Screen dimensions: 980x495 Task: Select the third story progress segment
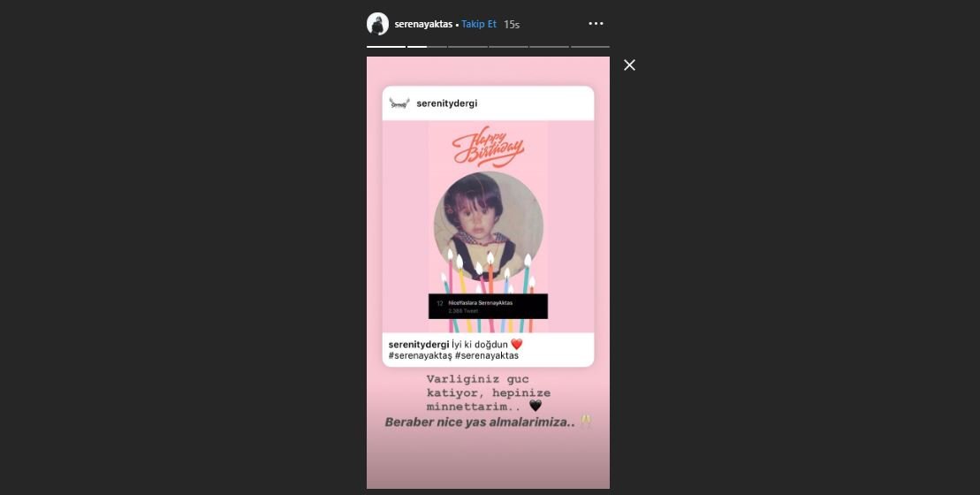(x=467, y=46)
